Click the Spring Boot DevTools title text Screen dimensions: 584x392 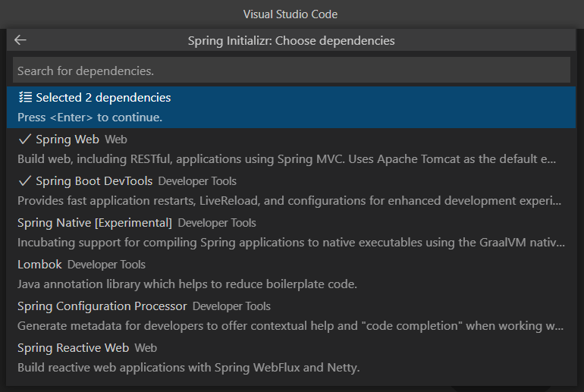click(x=94, y=181)
